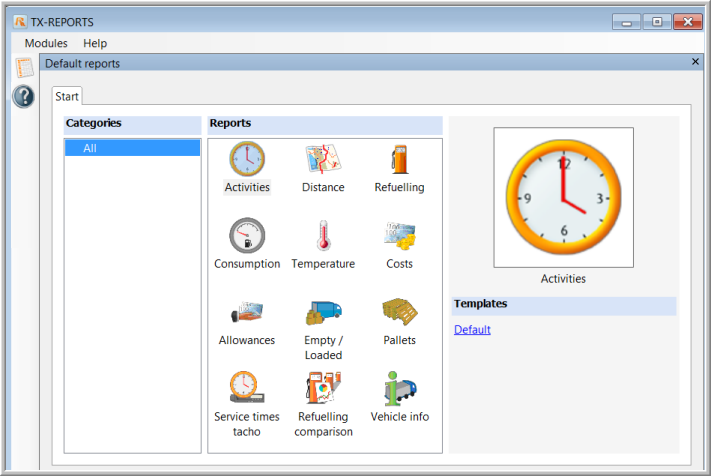
Task: Click the reports notepad sidebar icon
Action: pos(24,68)
